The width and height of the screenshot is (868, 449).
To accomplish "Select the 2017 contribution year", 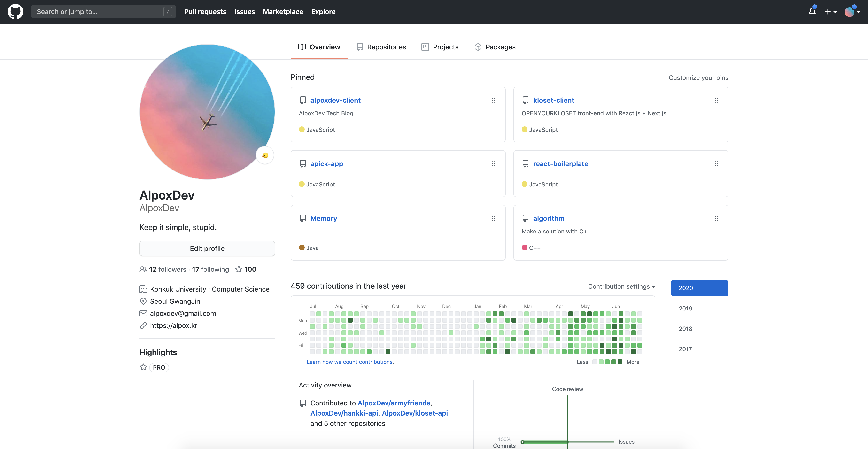I will 685,349.
